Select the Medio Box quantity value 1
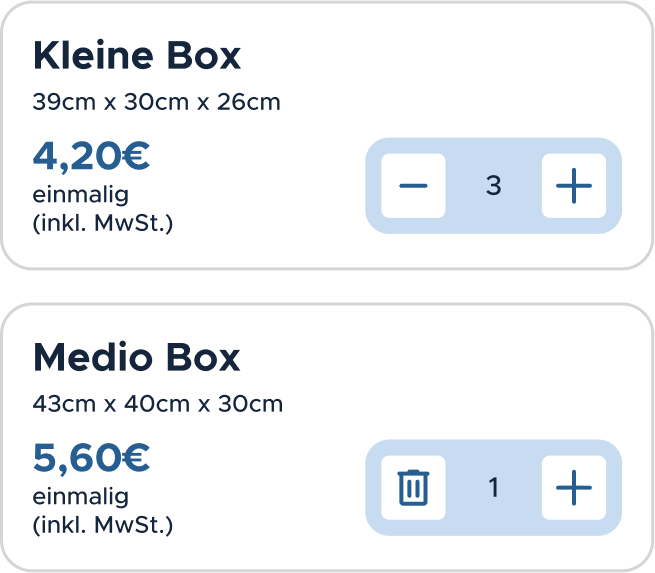 493,487
